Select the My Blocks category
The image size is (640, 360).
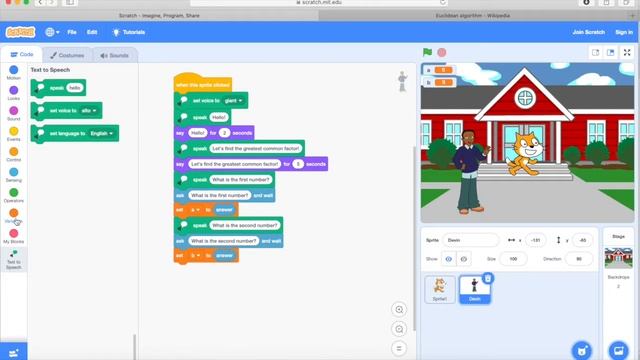click(13, 236)
